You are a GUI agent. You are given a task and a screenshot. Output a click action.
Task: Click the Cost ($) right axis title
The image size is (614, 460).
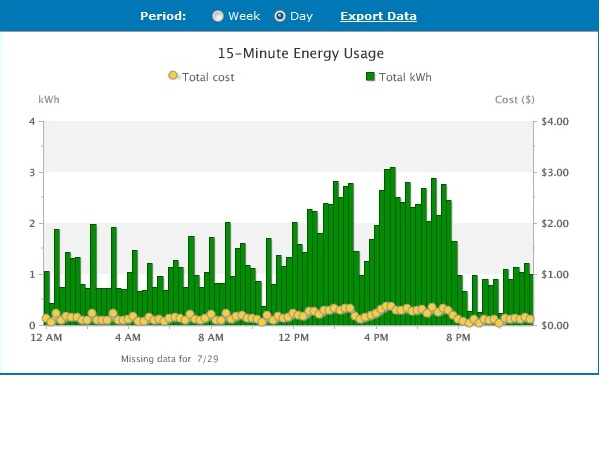(x=515, y=100)
